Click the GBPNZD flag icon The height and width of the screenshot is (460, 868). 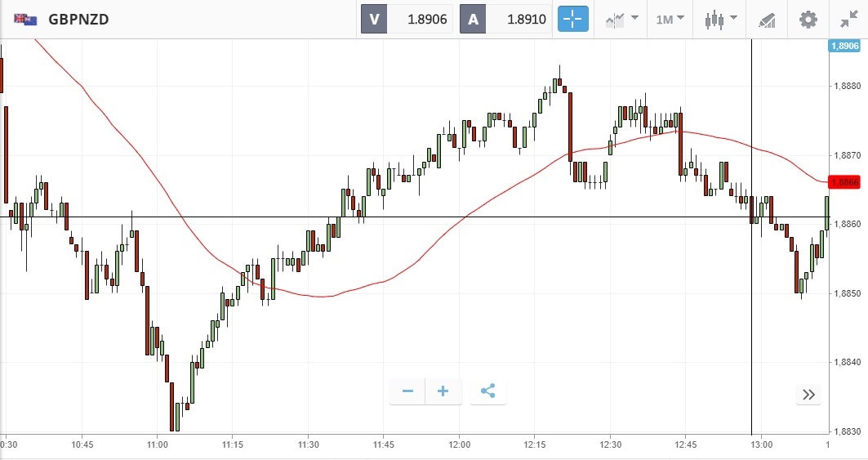[25, 19]
